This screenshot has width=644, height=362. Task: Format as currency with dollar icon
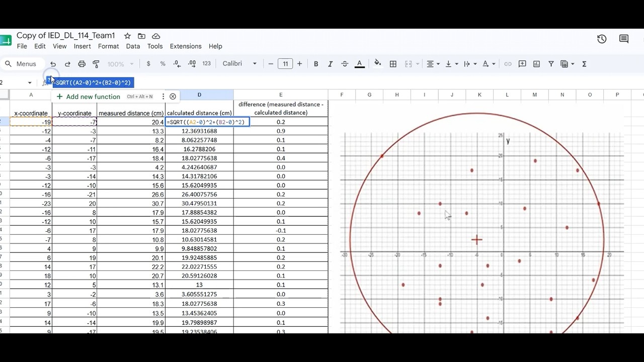[148, 64]
